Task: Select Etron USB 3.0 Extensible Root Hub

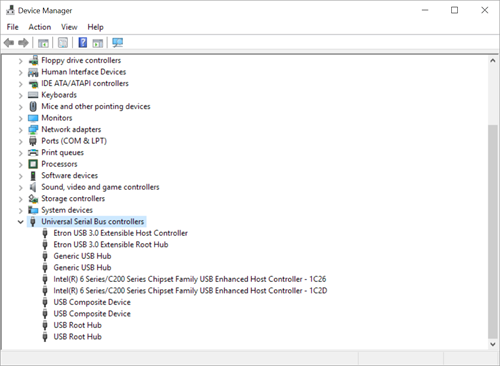Action: point(111,245)
